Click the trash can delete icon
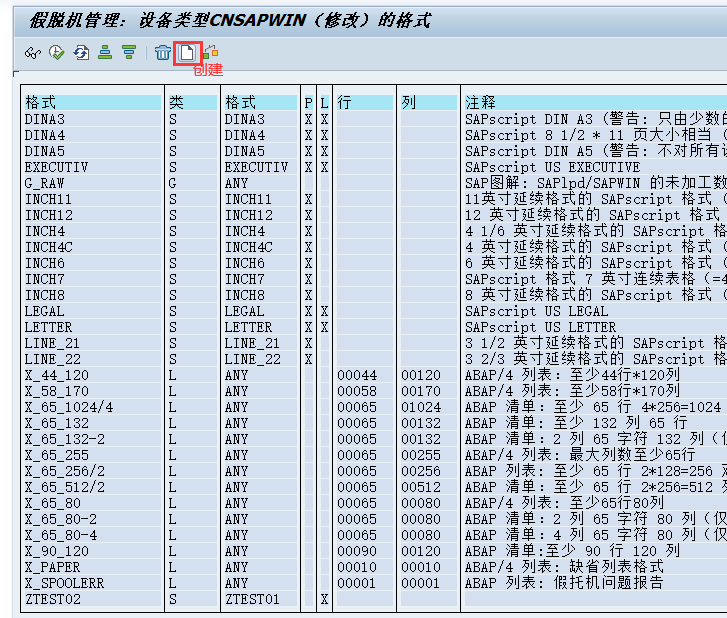 tap(163, 53)
